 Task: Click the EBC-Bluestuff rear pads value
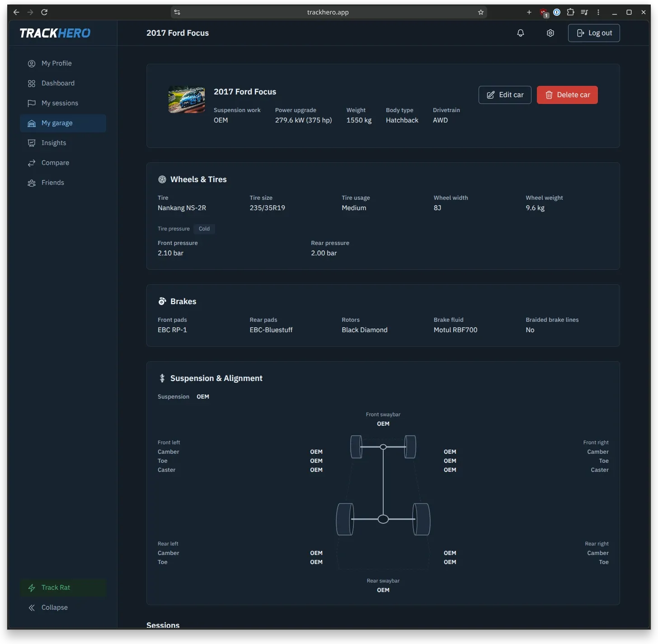coord(271,330)
